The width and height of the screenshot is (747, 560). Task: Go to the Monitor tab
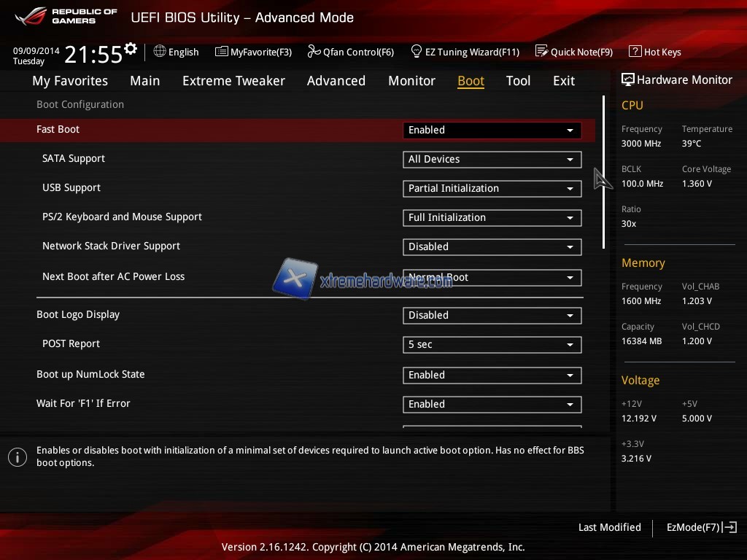pyautogui.click(x=411, y=81)
